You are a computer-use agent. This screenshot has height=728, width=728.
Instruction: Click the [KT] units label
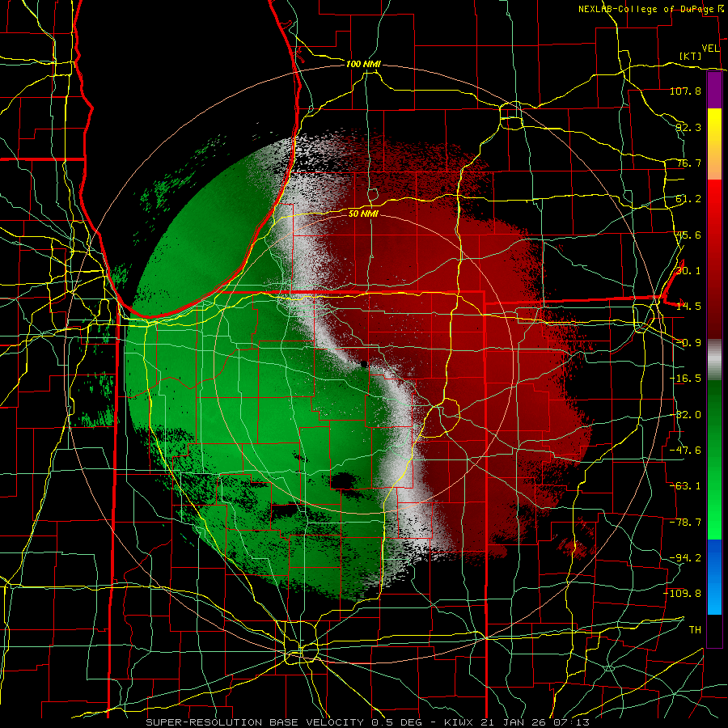point(691,56)
